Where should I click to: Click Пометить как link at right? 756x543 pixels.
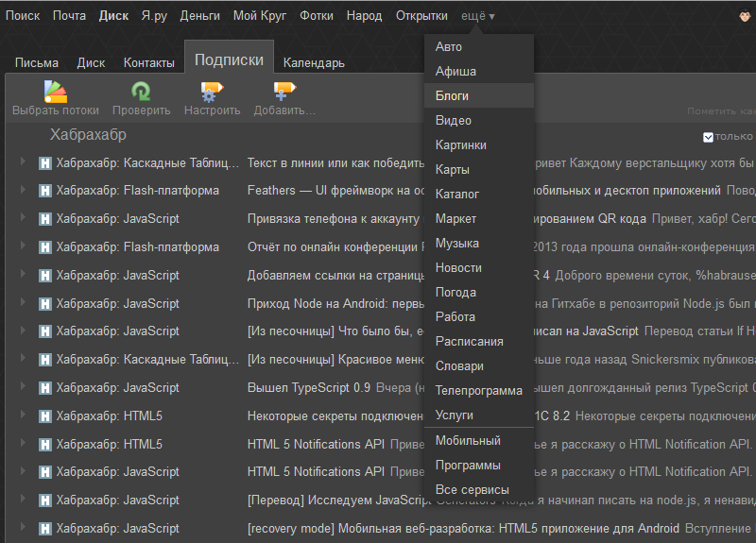coord(721,111)
